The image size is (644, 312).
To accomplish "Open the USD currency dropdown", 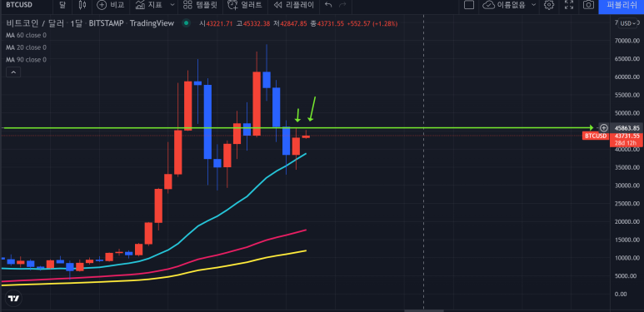I will (627, 23).
